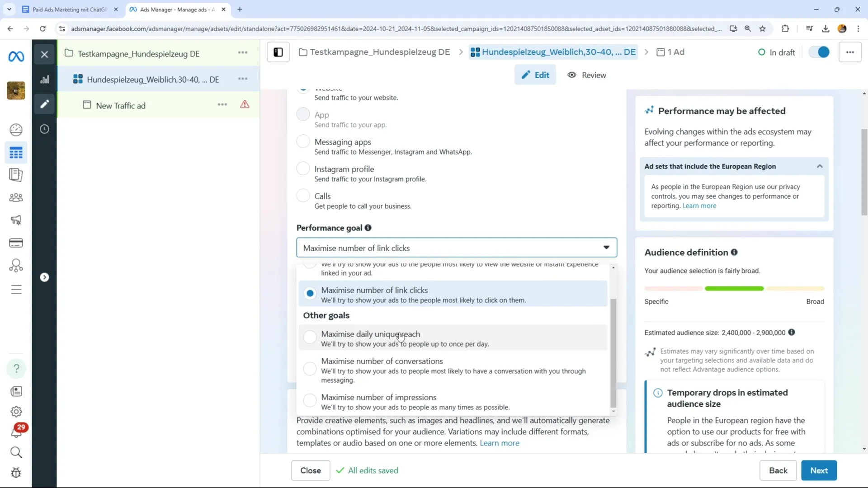Open the Performance goal dropdown
This screenshot has width=868, height=488.
(x=457, y=248)
